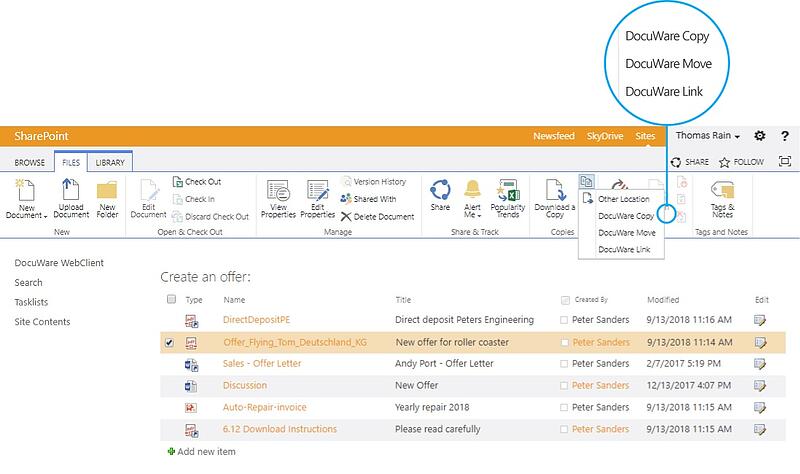Click the Tags & Notes icon

[722, 190]
